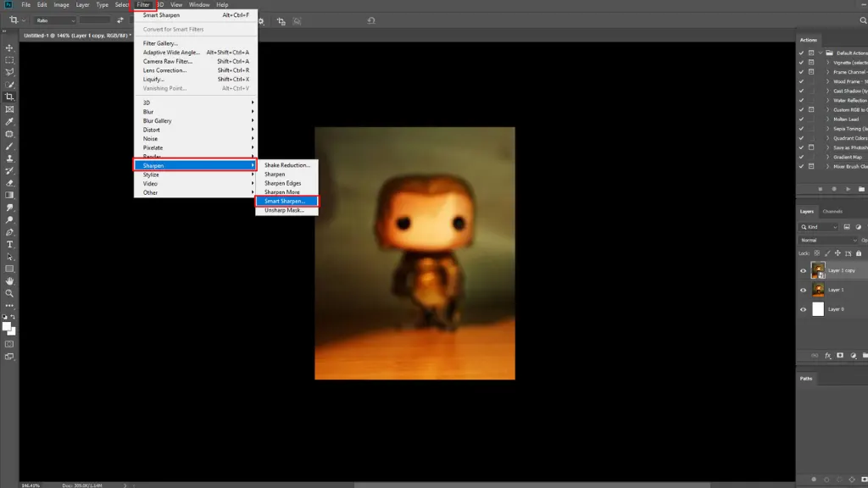
Task: Open the Distort submenu
Action: click(196, 130)
